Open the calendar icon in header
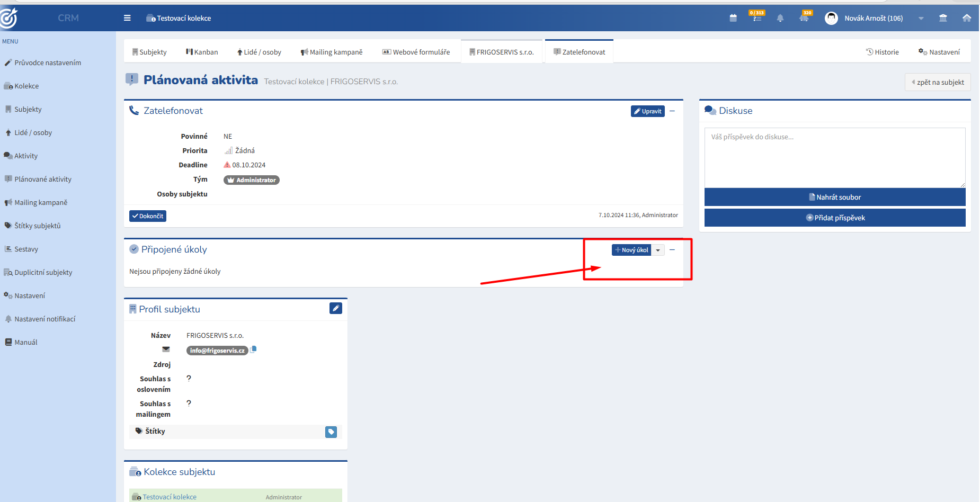 click(733, 18)
